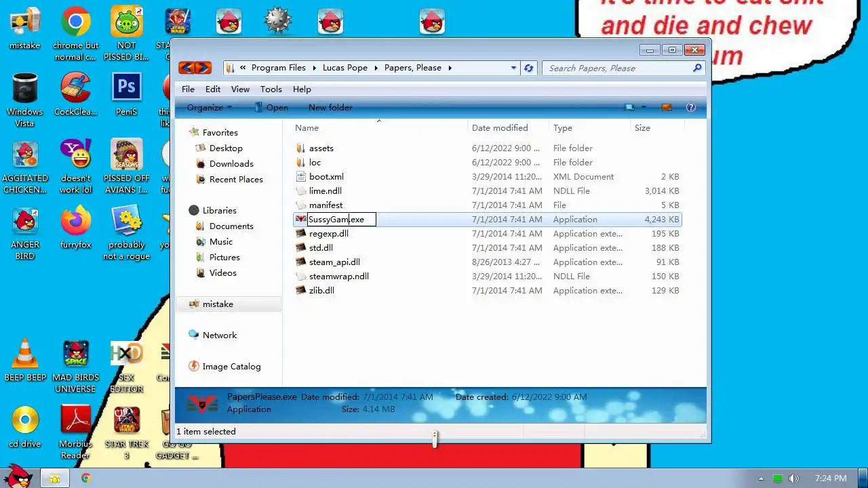
Task: Open the volume speaker tray icon
Action: [x=793, y=479]
